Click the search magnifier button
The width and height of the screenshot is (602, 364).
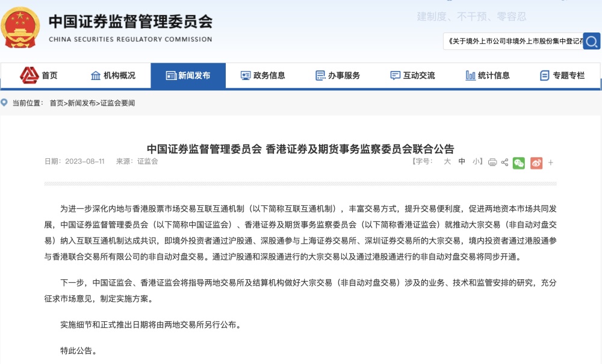tap(592, 42)
